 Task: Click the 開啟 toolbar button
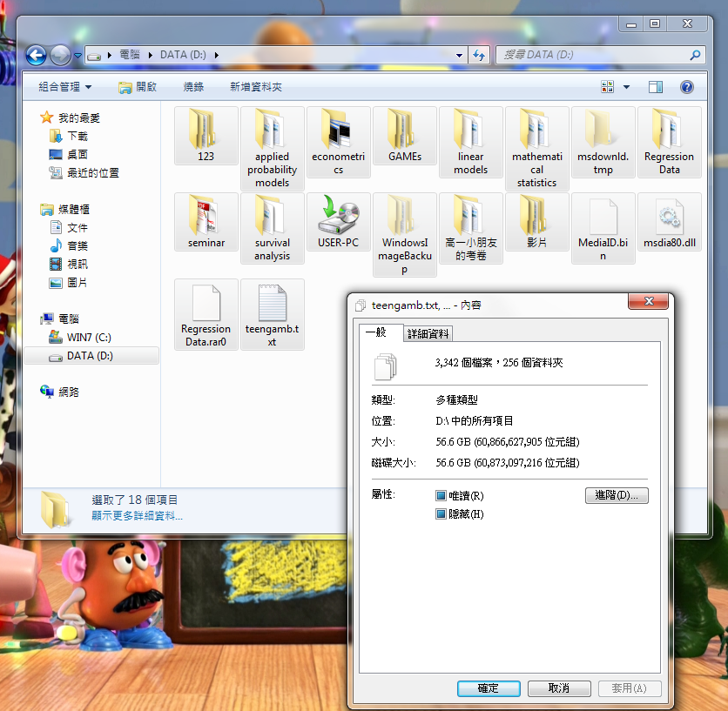[x=138, y=87]
